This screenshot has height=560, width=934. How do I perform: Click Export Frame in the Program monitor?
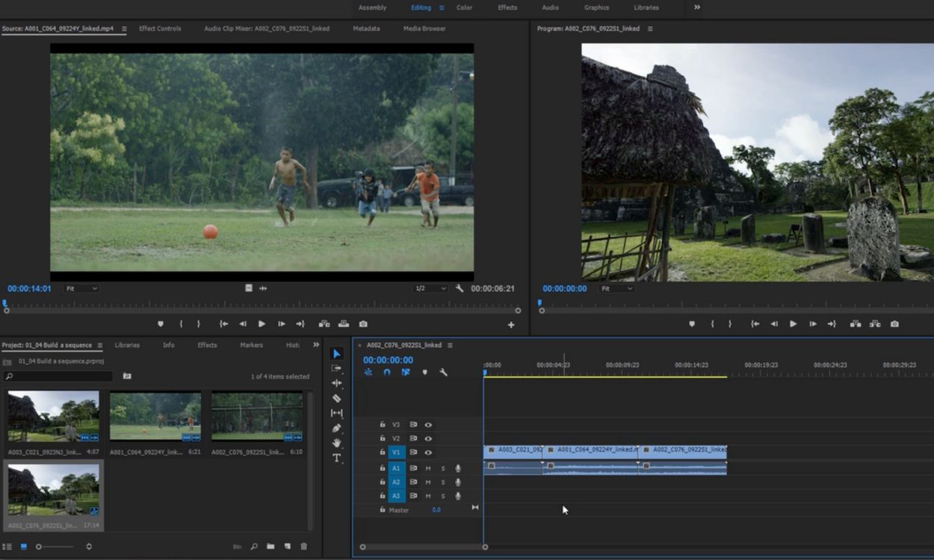[894, 324]
